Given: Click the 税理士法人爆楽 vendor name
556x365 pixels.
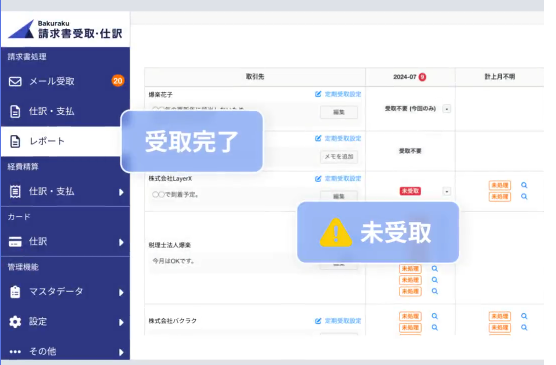Looking at the screenshot, I should coord(170,245).
